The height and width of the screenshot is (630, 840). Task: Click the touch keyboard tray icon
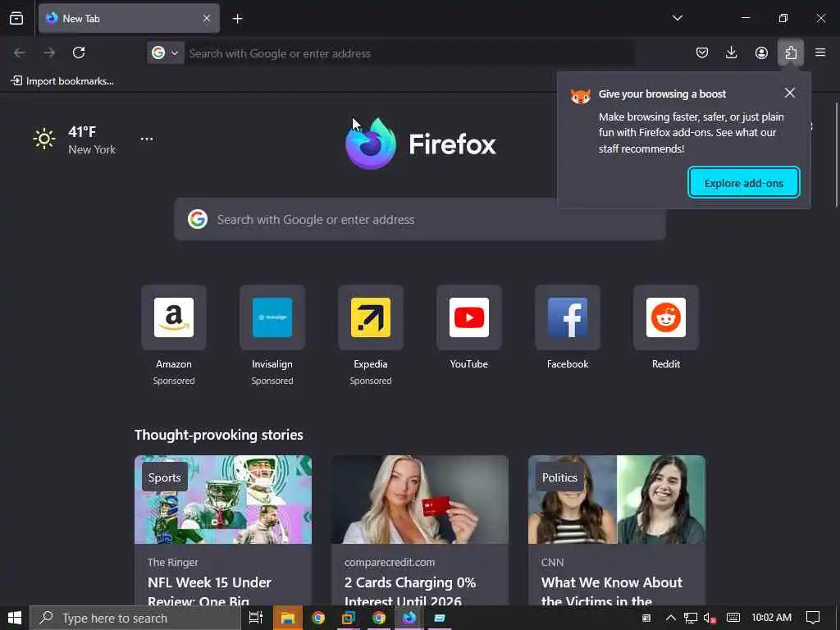[x=733, y=618]
